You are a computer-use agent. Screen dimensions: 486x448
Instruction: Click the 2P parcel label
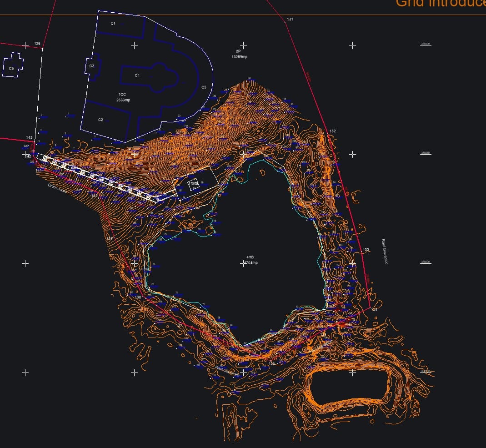click(238, 51)
